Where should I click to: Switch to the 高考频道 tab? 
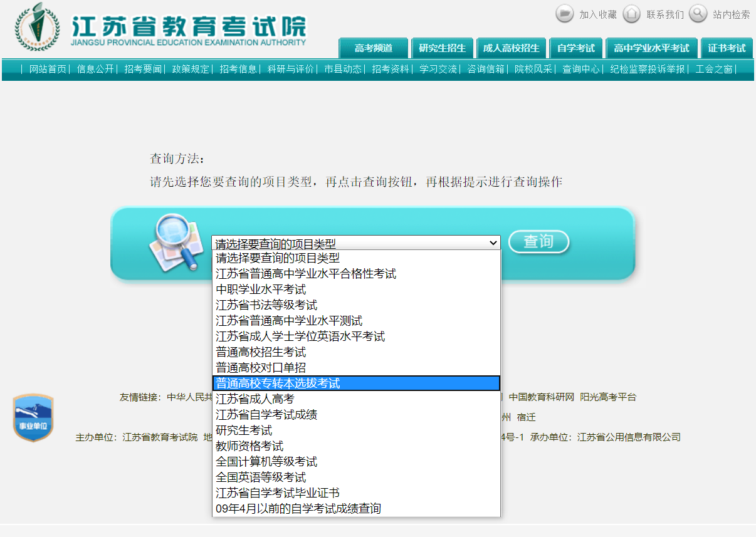pos(374,48)
